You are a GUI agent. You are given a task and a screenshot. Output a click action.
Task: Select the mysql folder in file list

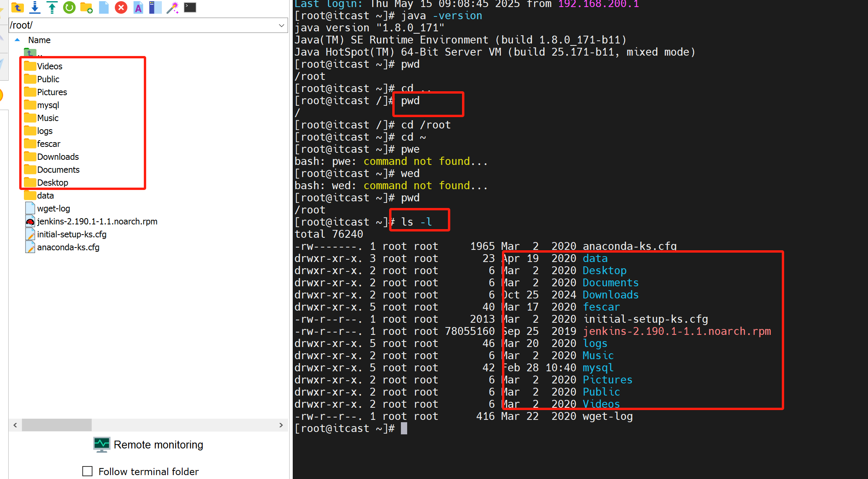click(x=48, y=105)
